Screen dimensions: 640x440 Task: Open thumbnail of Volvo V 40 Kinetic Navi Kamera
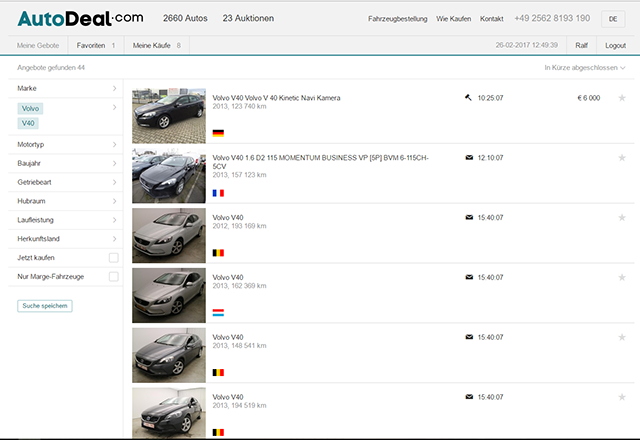click(169, 116)
